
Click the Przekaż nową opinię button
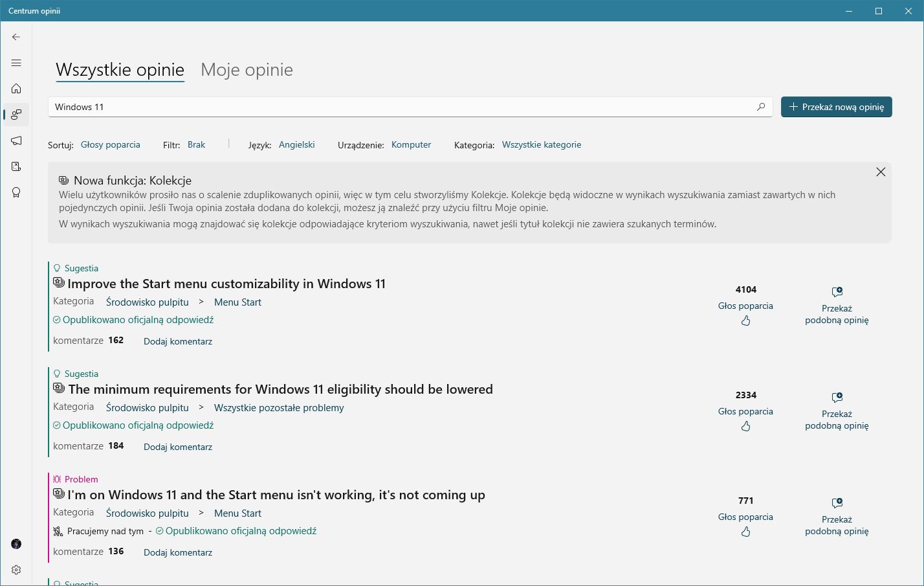[836, 107]
